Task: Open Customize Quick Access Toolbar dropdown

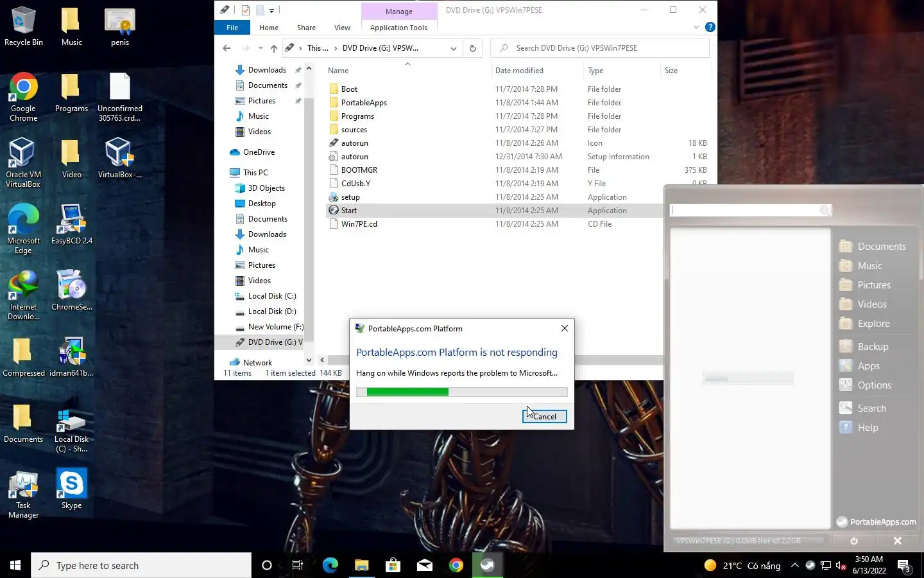Action: pos(271,10)
